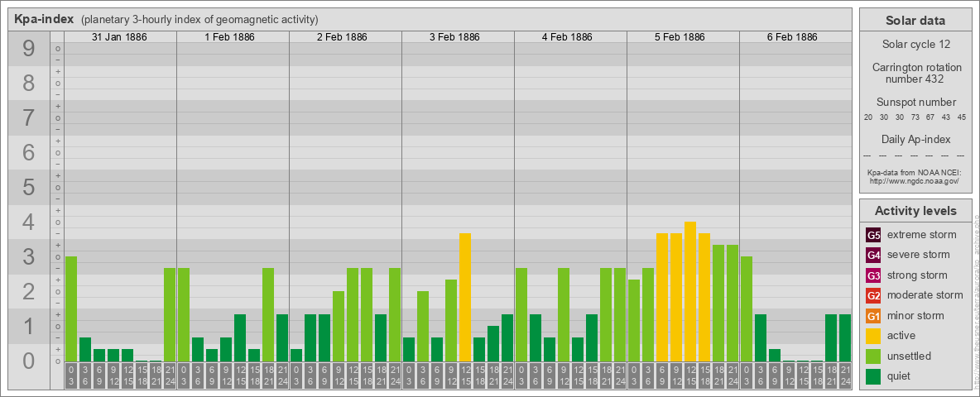Select the G3 strong storm badge
Image resolution: width=980 pixels, height=397 pixels.
pos(873,275)
